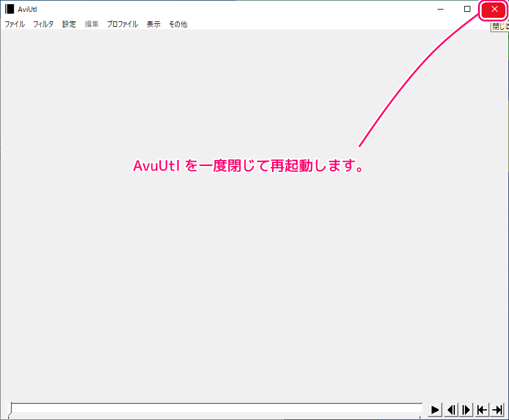
Task: Jump to the last frame
Action: 497,410
